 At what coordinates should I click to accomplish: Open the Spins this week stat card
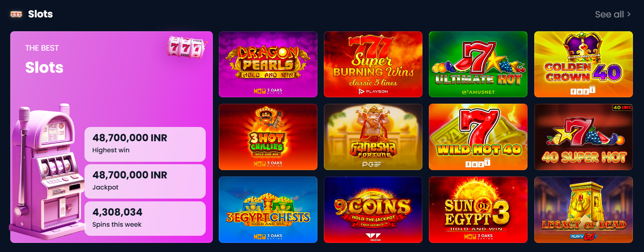tap(145, 218)
